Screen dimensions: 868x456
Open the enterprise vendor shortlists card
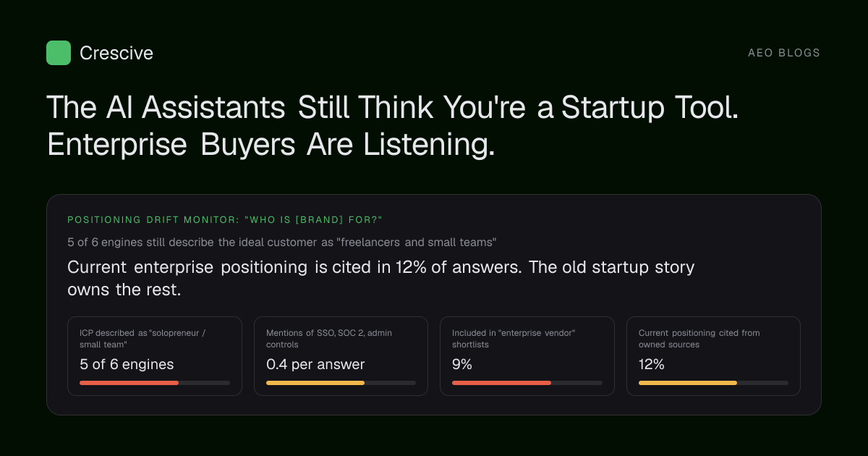(527, 356)
